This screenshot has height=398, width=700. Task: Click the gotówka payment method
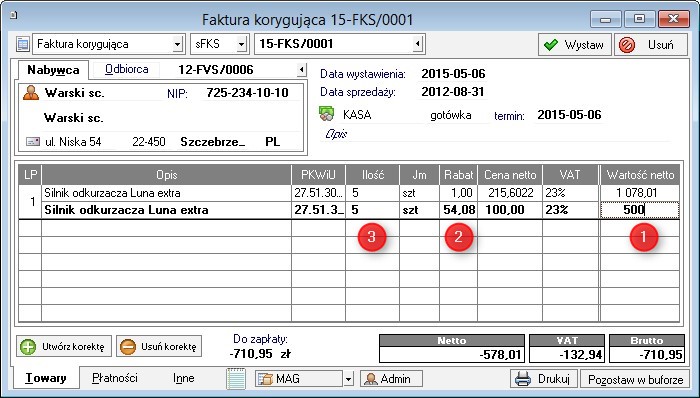[x=450, y=115]
